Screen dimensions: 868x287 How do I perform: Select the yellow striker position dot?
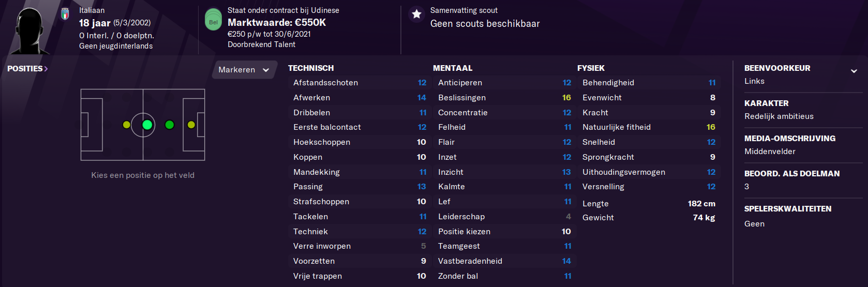click(x=191, y=125)
